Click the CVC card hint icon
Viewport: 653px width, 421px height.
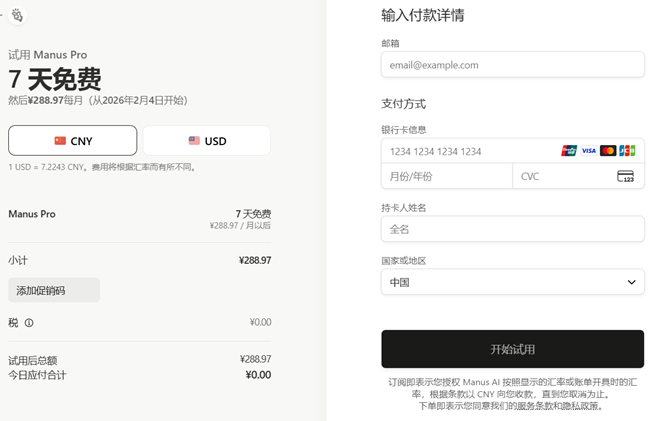coord(625,177)
